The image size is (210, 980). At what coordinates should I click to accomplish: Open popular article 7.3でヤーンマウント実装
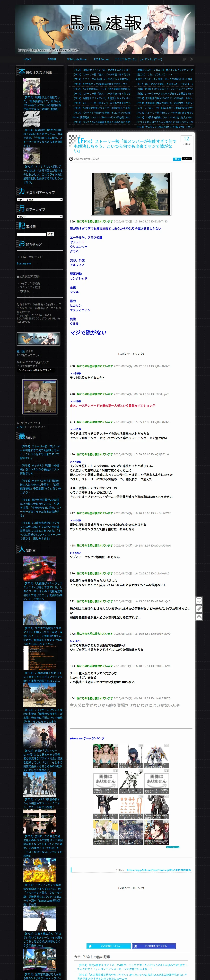tap(43, 716)
